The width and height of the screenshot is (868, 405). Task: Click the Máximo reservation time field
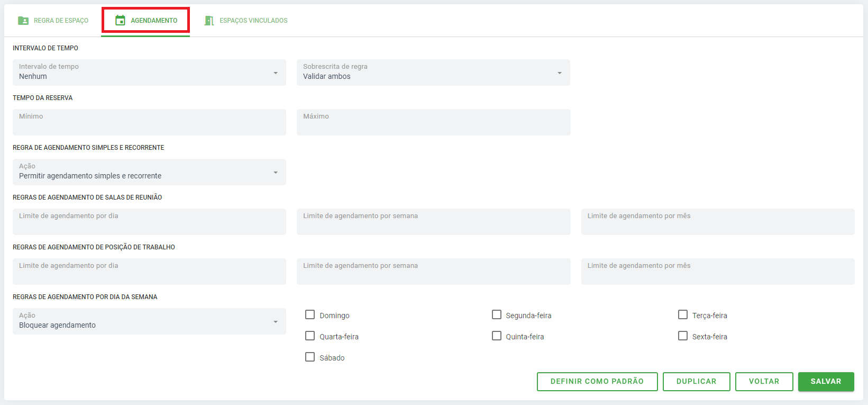[433, 122]
